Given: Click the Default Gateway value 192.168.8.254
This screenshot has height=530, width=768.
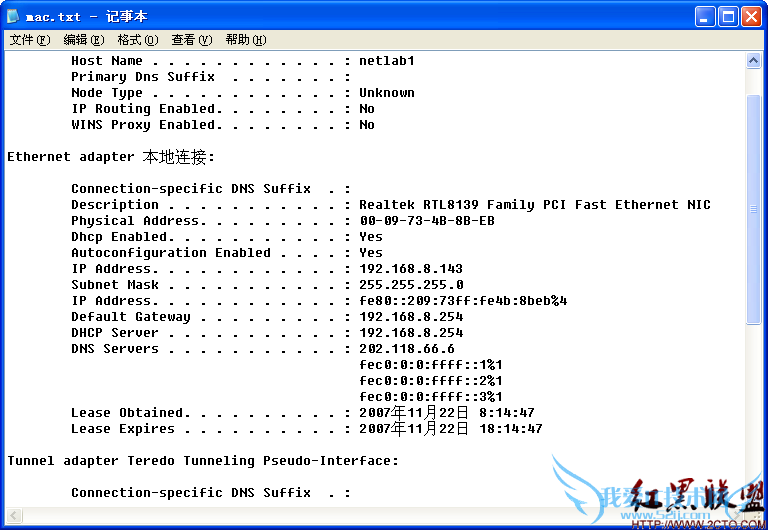Looking at the screenshot, I should pos(411,317).
